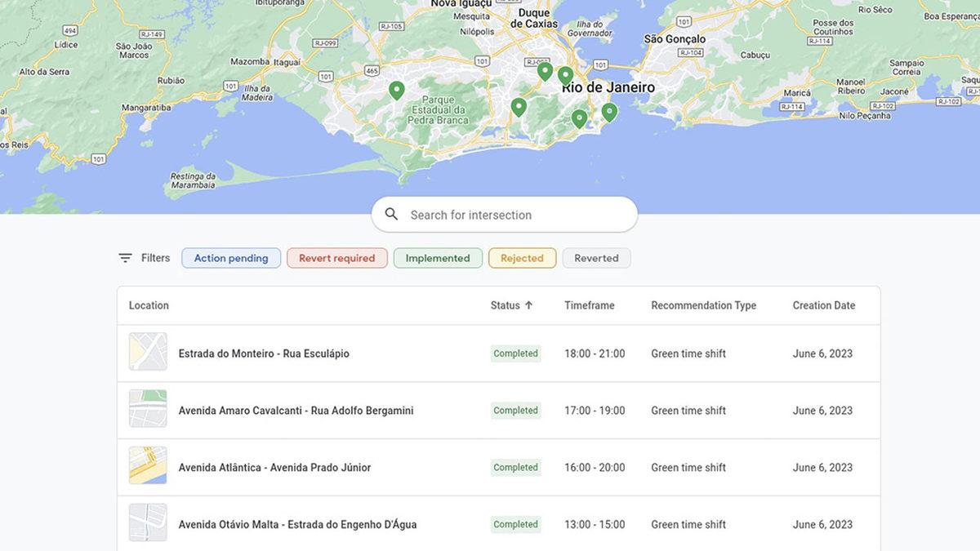
Task: Select the Action pending filter tab
Action: point(231,257)
